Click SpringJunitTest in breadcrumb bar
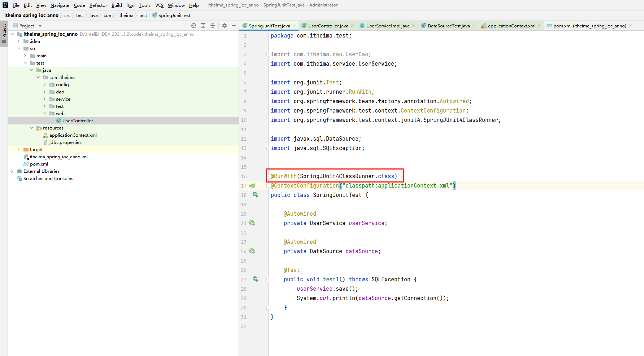Viewport: 644px width, 356px height. tap(174, 15)
